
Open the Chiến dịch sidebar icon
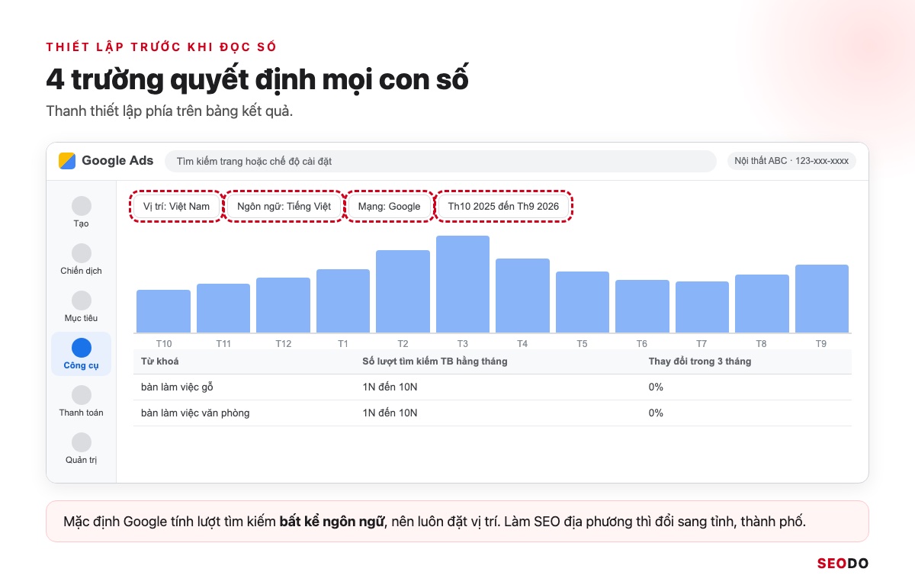(x=82, y=253)
